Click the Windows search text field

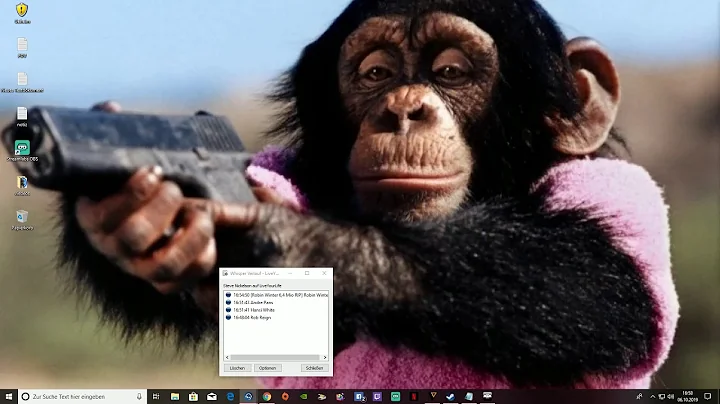point(83,396)
